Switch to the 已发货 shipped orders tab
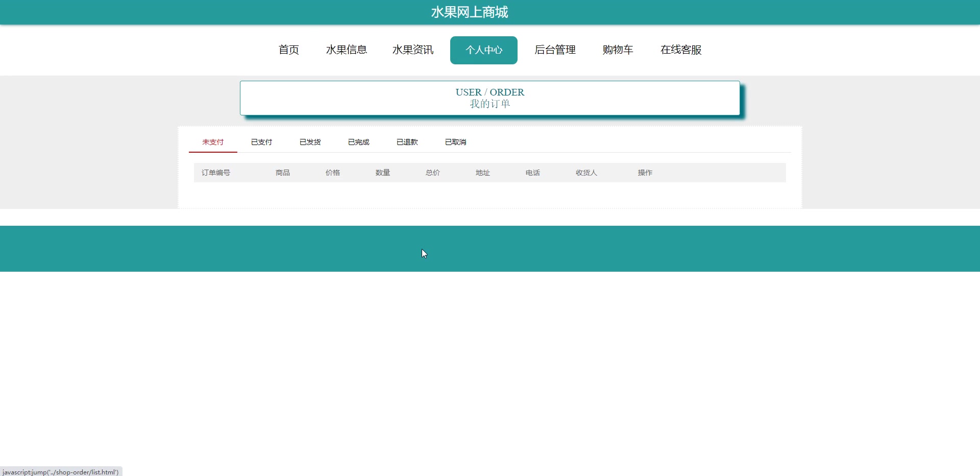 [310, 142]
